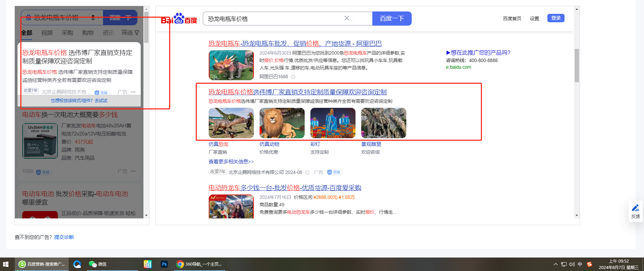The height and width of the screenshot is (271, 644).
Task: Click the microphone icon in mobile preview
Action: 93,18
